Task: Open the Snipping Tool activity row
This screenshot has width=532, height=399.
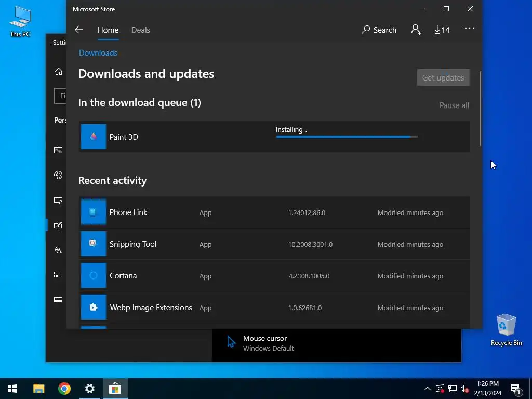Action: (x=274, y=244)
